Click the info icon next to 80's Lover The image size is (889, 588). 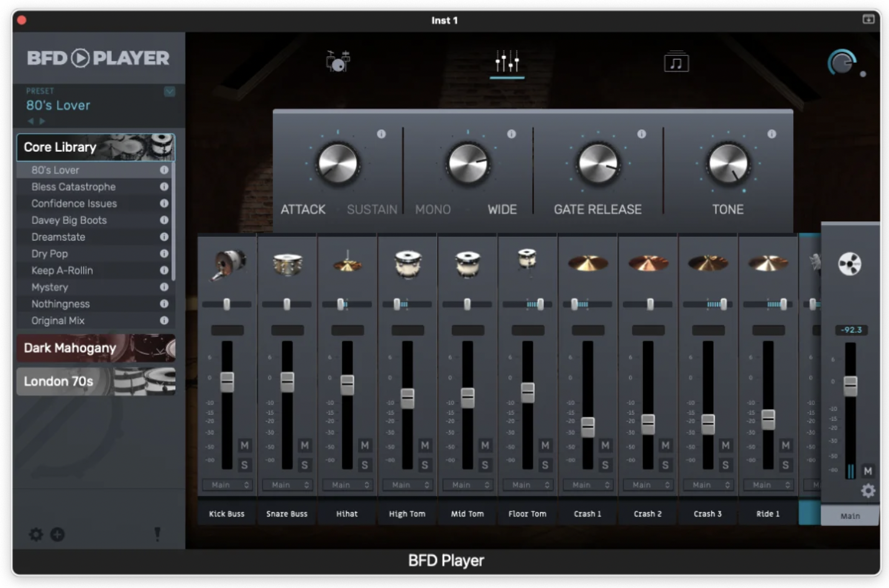click(164, 170)
